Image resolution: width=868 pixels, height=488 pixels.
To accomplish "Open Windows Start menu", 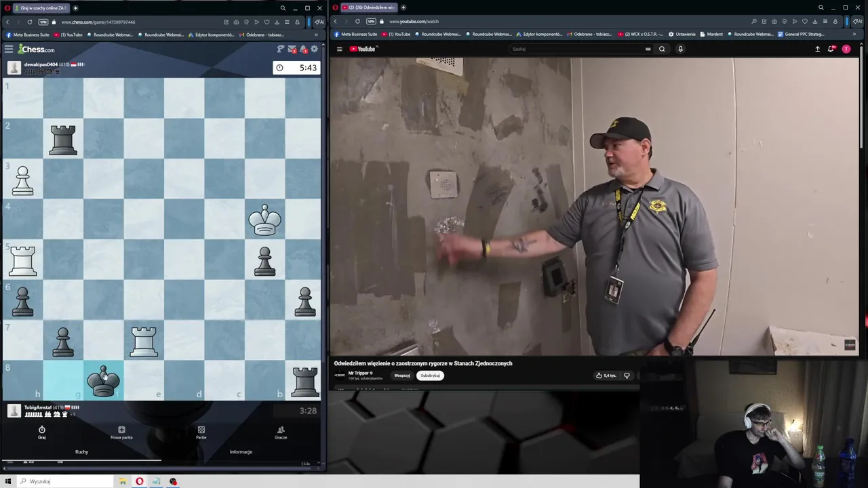I will click(x=7, y=481).
